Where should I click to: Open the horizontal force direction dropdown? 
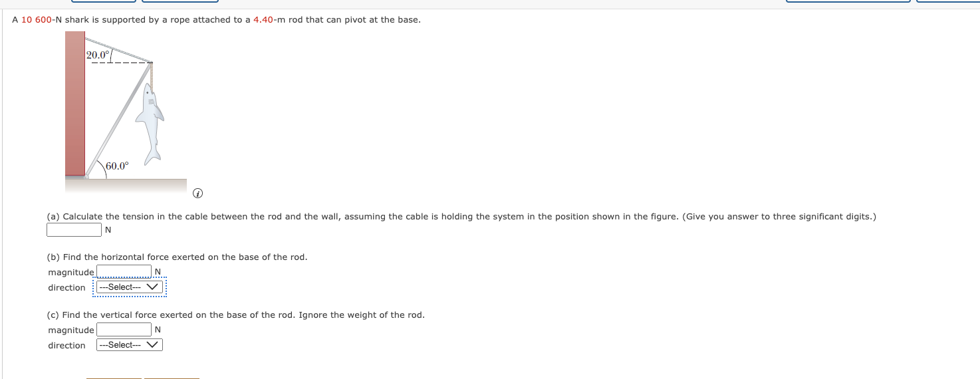point(130,287)
